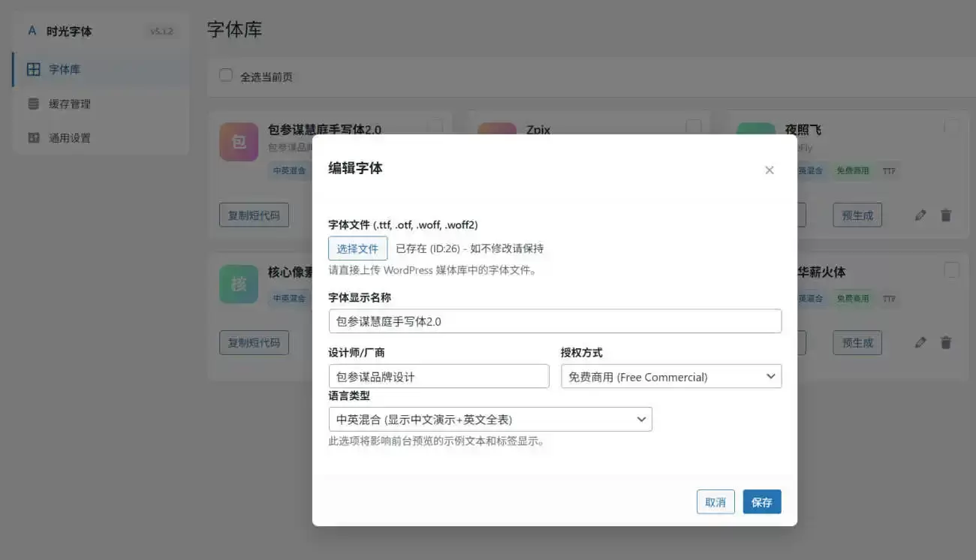
Task: Check the 全选当前页 checkbox
Action: [x=225, y=75]
